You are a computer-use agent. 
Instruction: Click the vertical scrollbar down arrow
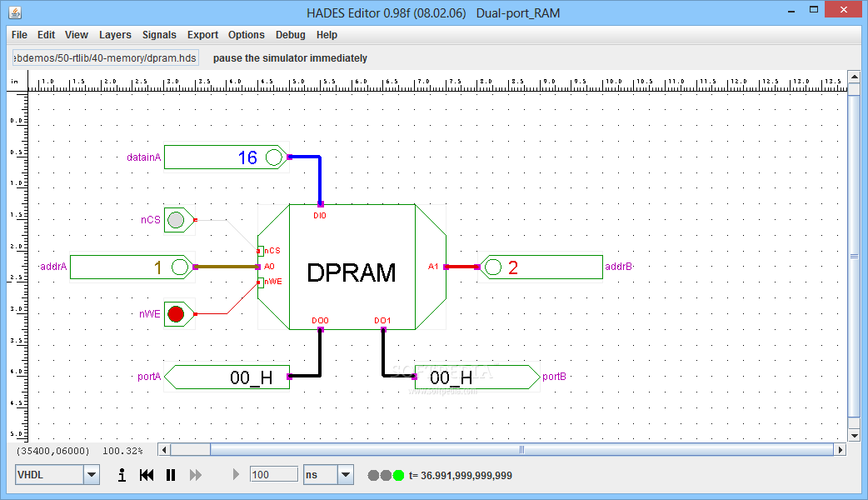click(854, 435)
